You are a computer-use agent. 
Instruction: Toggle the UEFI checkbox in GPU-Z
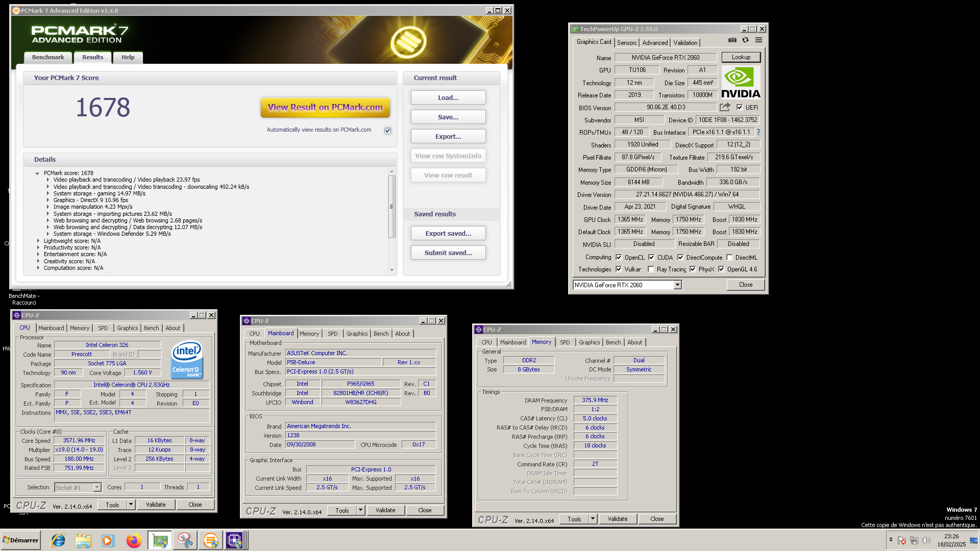pyautogui.click(x=740, y=107)
